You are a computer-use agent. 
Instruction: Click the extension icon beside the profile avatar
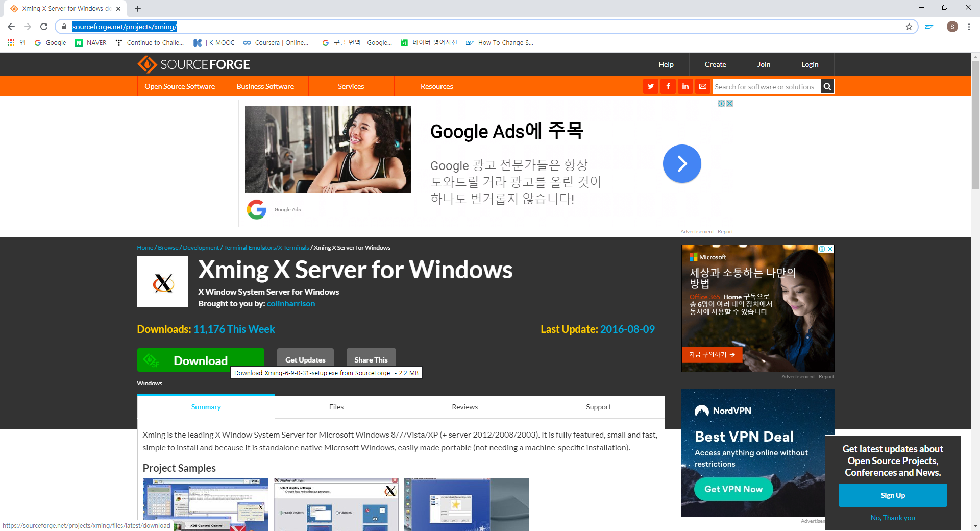pos(929,27)
